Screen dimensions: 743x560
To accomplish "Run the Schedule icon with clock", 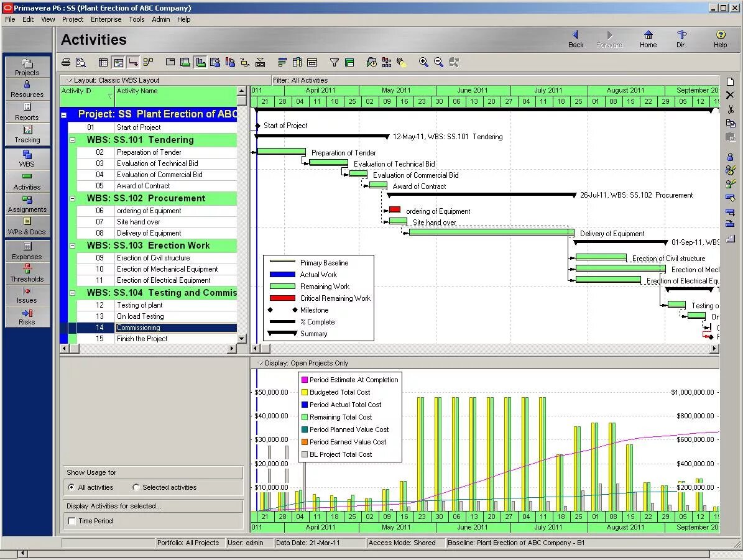I will pos(372,62).
